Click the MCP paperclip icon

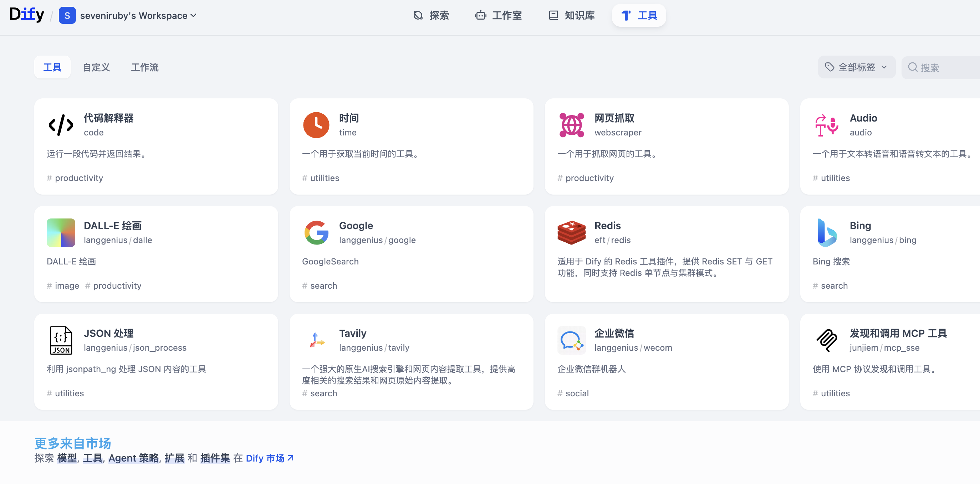826,340
